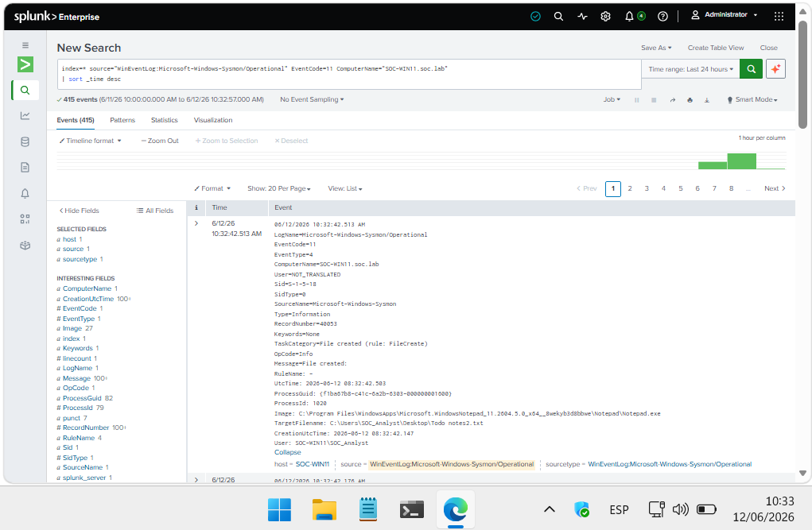Screen dimensions: 812x530
Task: Print the search results
Action: coord(690,100)
